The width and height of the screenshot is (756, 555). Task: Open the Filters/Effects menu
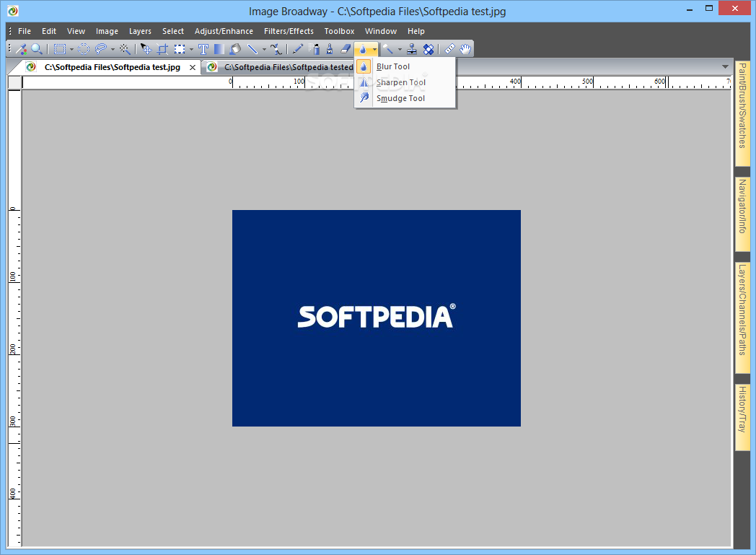pyautogui.click(x=289, y=31)
